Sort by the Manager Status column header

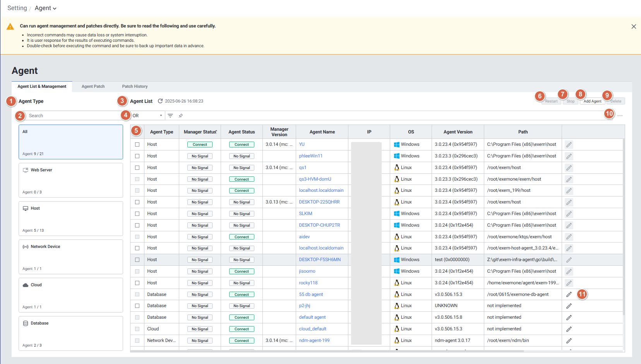pyautogui.click(x=200, y=132)
